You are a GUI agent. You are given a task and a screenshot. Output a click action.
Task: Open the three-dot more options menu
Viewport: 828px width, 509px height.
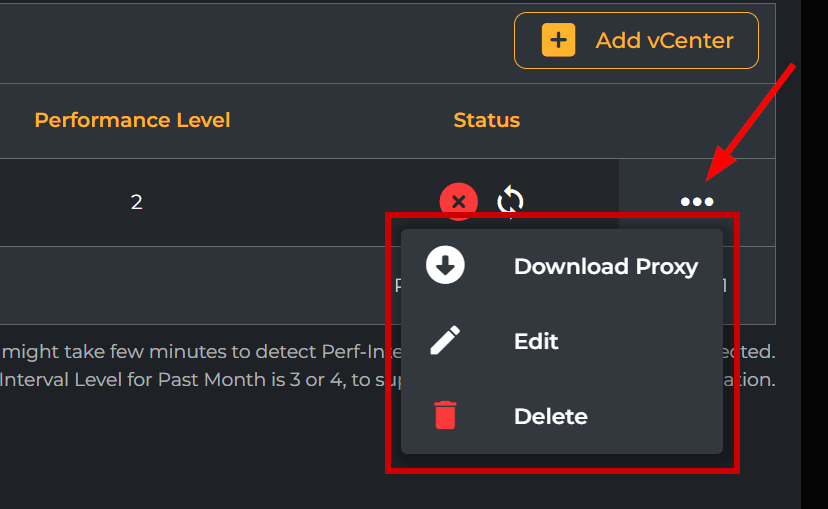pos(697,202)
